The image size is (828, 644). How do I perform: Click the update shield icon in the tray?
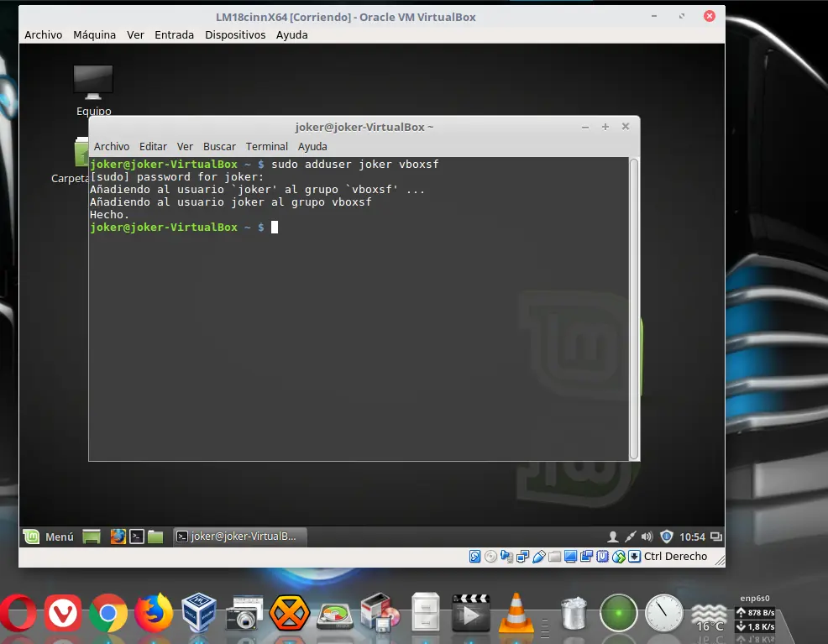[x=667, y=536]
